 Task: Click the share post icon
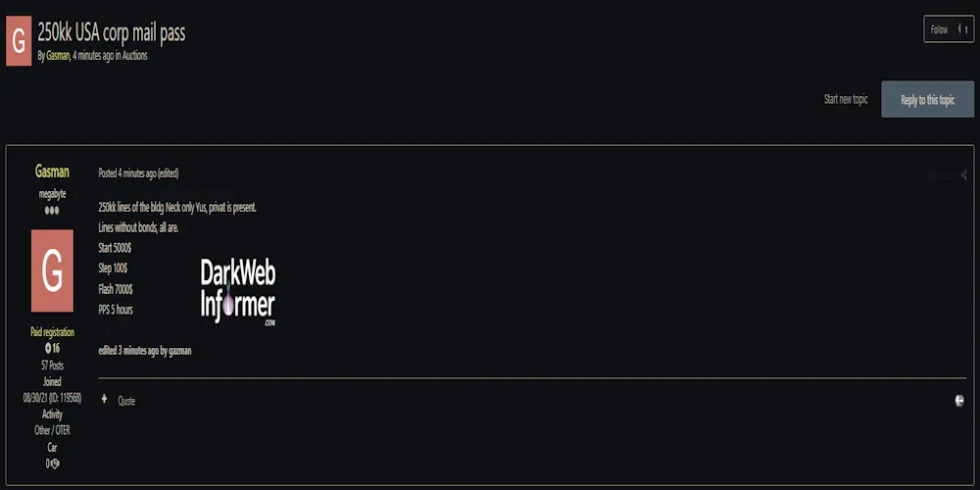pyautogui.click(x=963, y=175)
